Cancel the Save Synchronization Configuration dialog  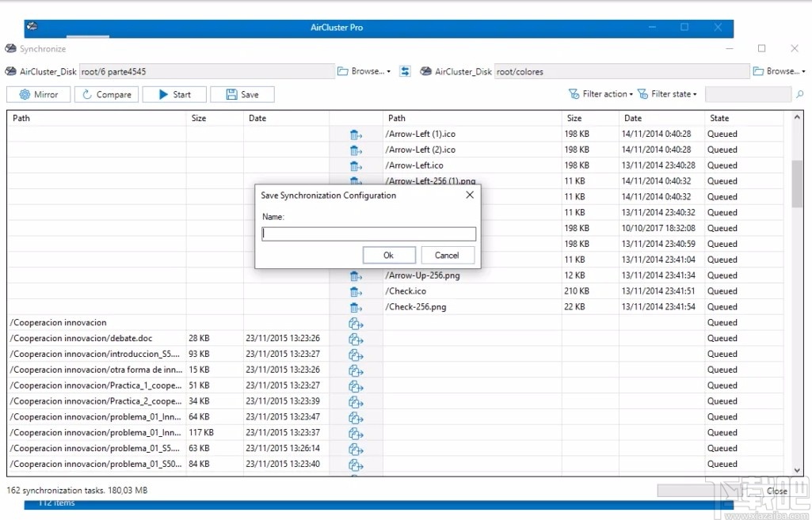pos(447,255)
